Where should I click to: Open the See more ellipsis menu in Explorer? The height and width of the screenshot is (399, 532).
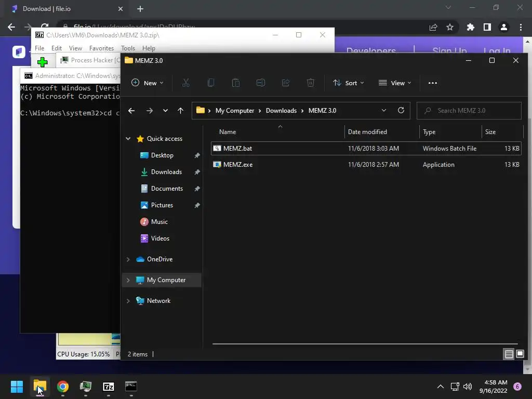click(x=433, y=83)
